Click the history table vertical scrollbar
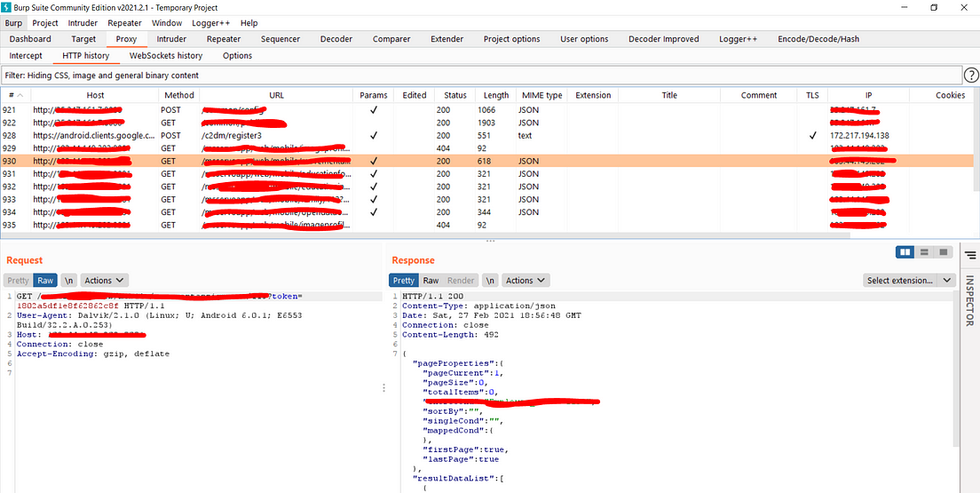Viewport: 980px width, 493px height. [976, 147]
